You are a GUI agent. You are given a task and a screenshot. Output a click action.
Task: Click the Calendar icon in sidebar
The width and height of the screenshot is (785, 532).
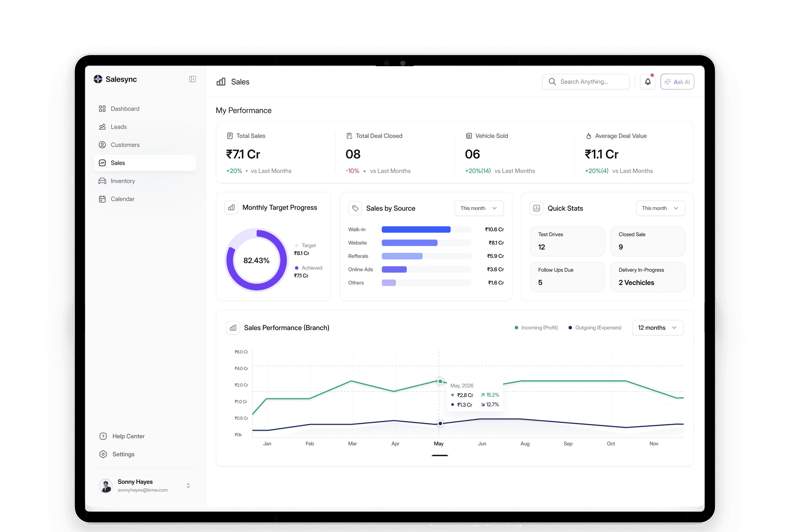tap(102, 199)
